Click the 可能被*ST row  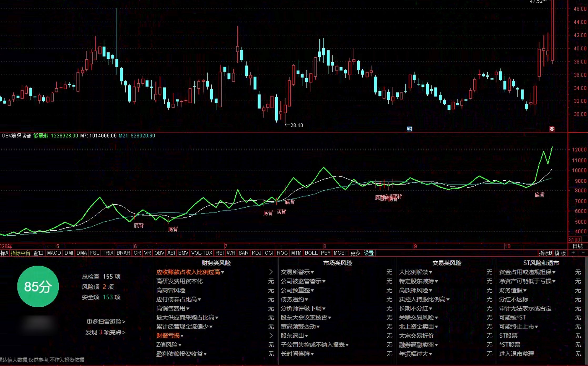pos(540,317)
